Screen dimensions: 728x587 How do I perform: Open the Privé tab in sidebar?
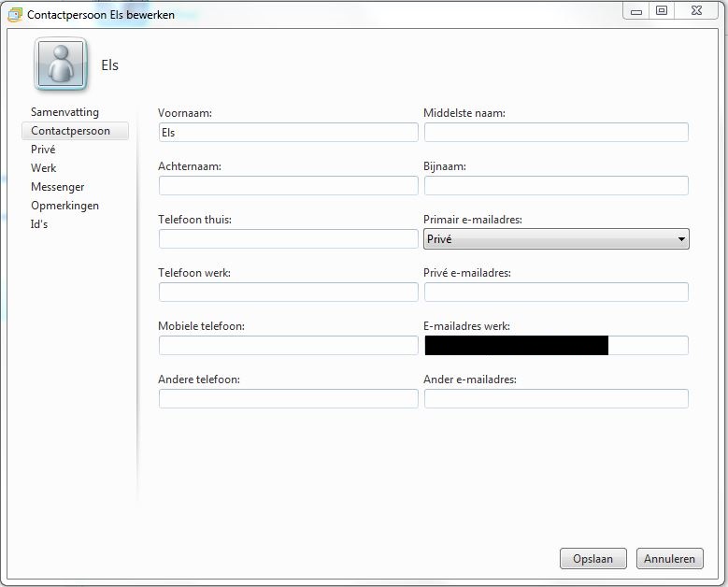43,150
